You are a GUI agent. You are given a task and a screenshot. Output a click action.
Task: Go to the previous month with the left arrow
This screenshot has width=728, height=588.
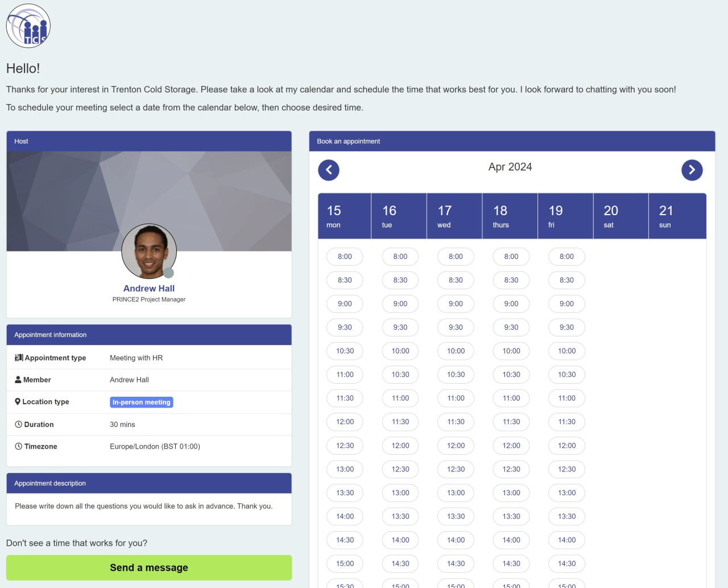point(328,170)
